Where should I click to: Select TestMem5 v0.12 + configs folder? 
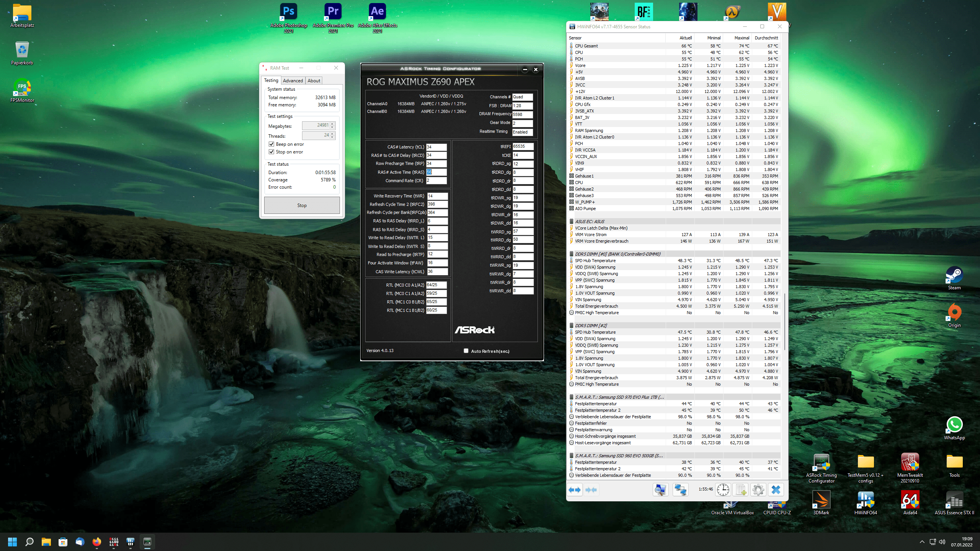pyautogui.click(x=866, y=468)
